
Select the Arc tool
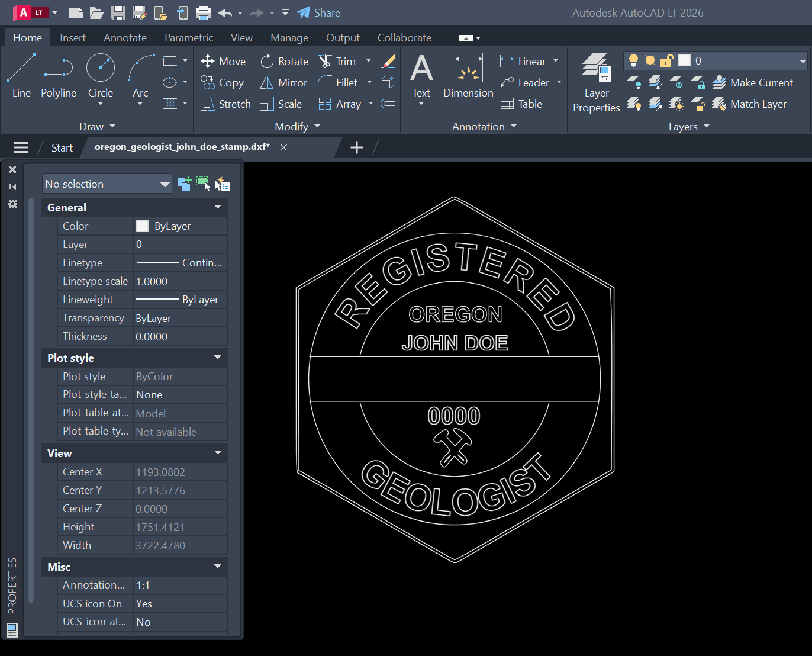[x=140, y=76]
